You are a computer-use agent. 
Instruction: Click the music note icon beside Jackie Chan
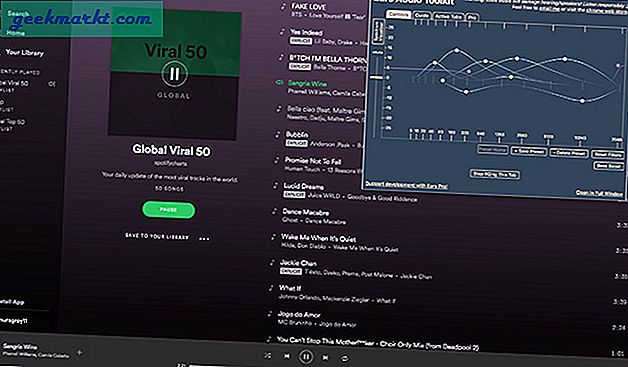272,263
